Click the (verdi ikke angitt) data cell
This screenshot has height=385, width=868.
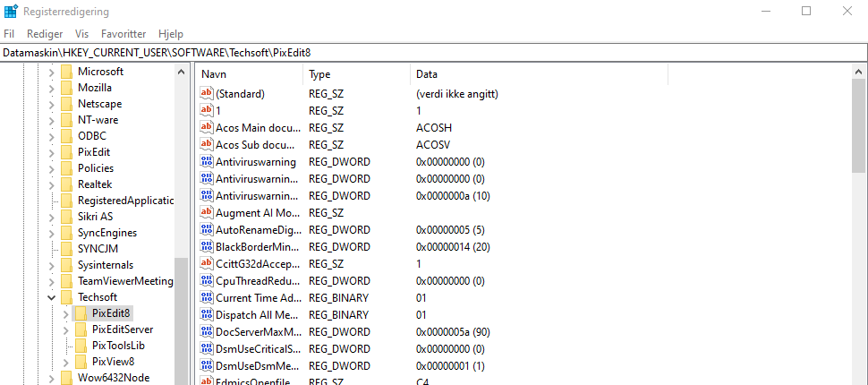[x=457, y=94]
